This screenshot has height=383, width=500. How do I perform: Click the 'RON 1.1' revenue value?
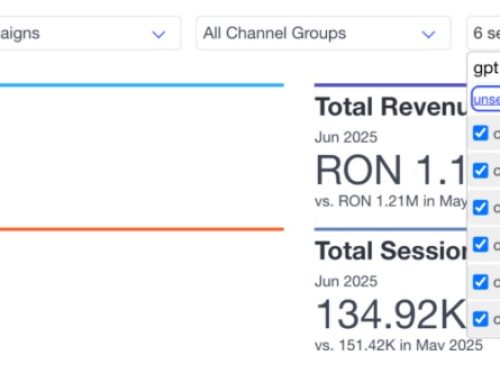pos(391,169)
